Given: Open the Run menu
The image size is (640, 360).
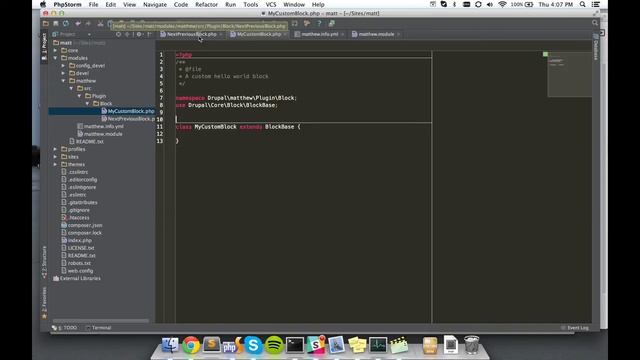Looking at the screenshot, I should 231,4.
